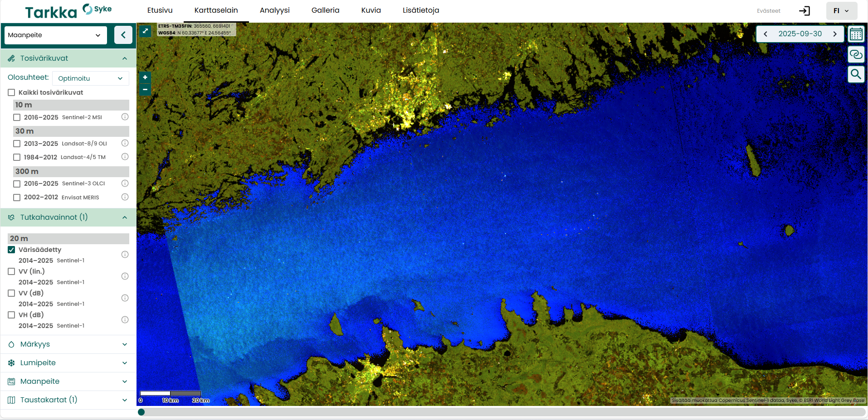Open the Maanpeite theme dropdown
The height and width of the screenshot is (420, 868).
(x=55, y=35)
